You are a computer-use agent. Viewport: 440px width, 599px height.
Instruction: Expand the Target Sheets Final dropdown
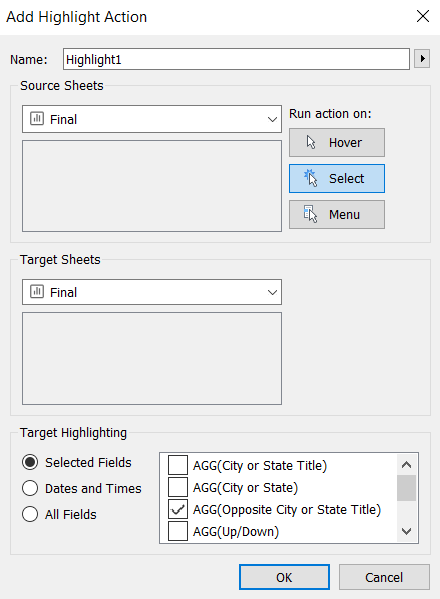(152, 292)
